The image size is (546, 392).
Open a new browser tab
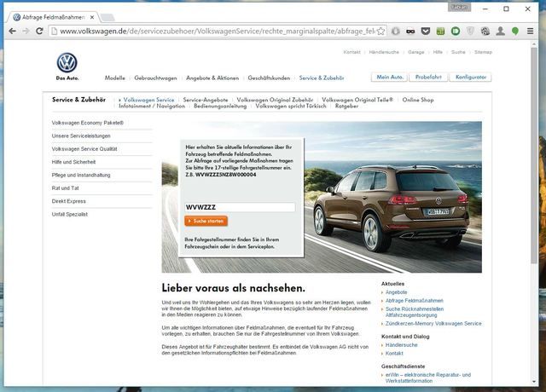(x=107, y=17)
